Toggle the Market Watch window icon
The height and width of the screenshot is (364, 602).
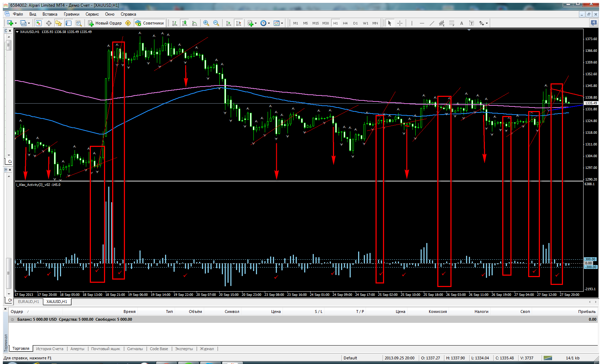pos(39,23)
